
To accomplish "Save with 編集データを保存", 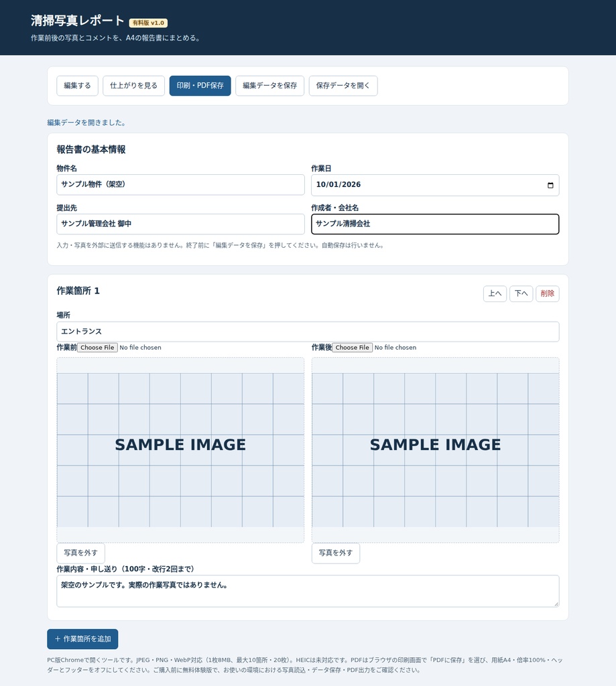I will tap(269, 86).
